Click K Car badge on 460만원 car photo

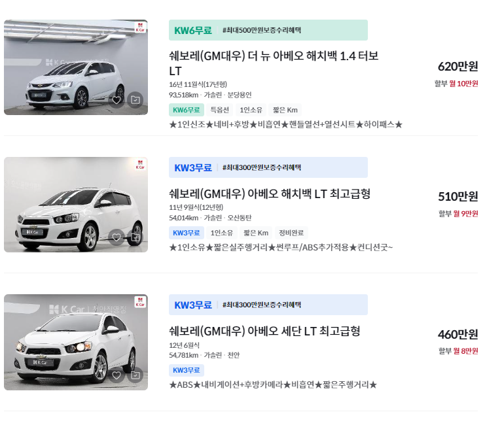140,302
